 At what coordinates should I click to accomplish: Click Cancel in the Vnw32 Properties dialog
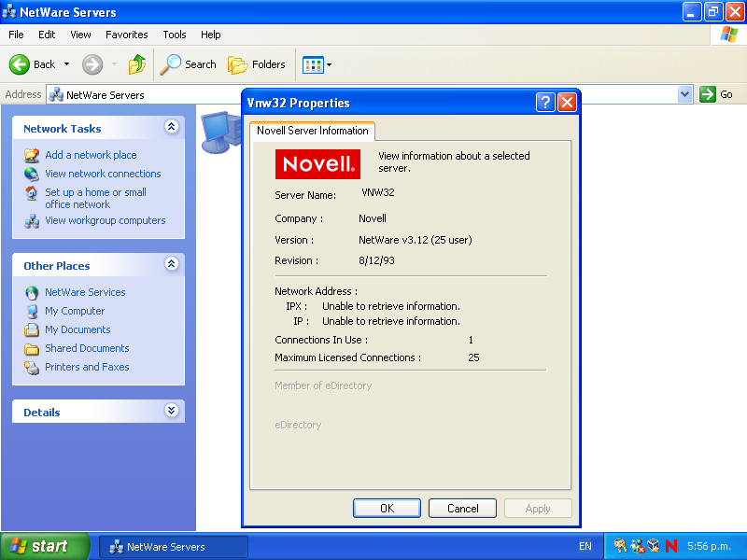(462, 509)
